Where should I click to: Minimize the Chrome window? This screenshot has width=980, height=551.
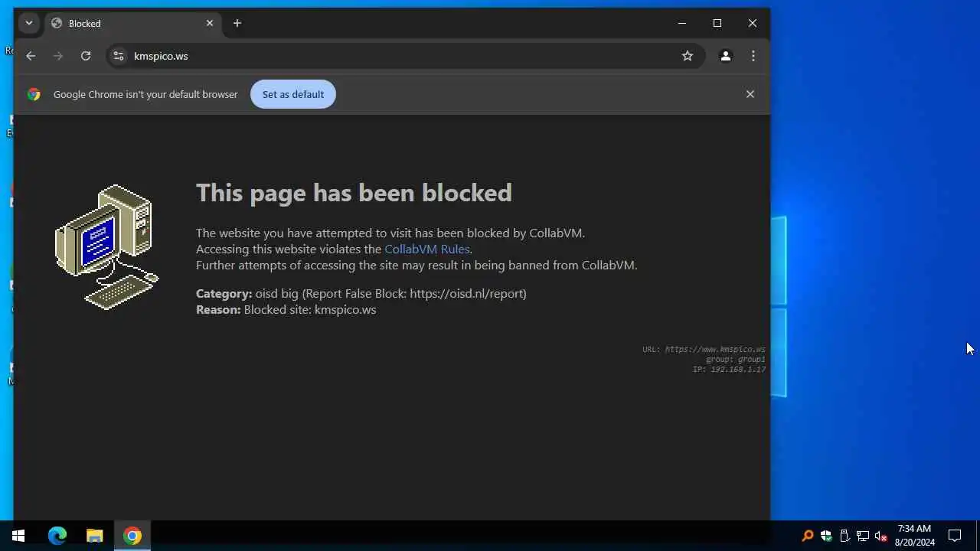tap(682, 24)
